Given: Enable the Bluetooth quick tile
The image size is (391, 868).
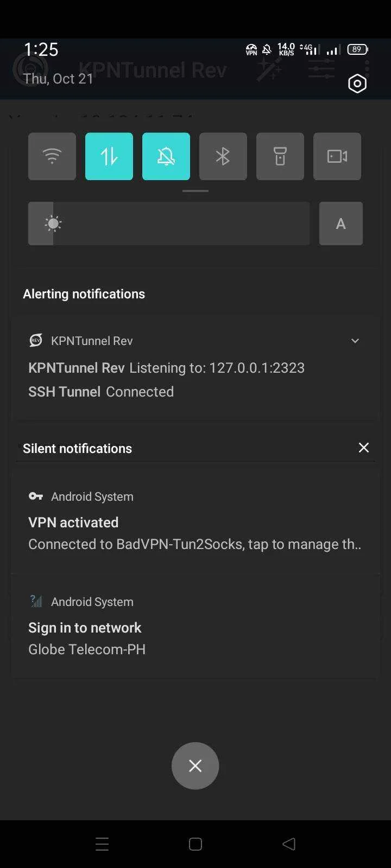Looking at the screenshot, I should tap(223, 156).
